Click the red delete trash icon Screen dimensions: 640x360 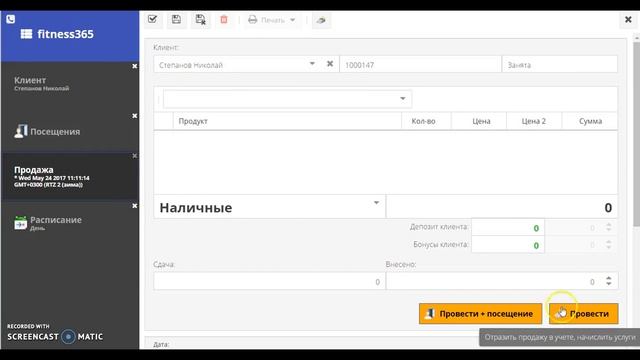224,20
